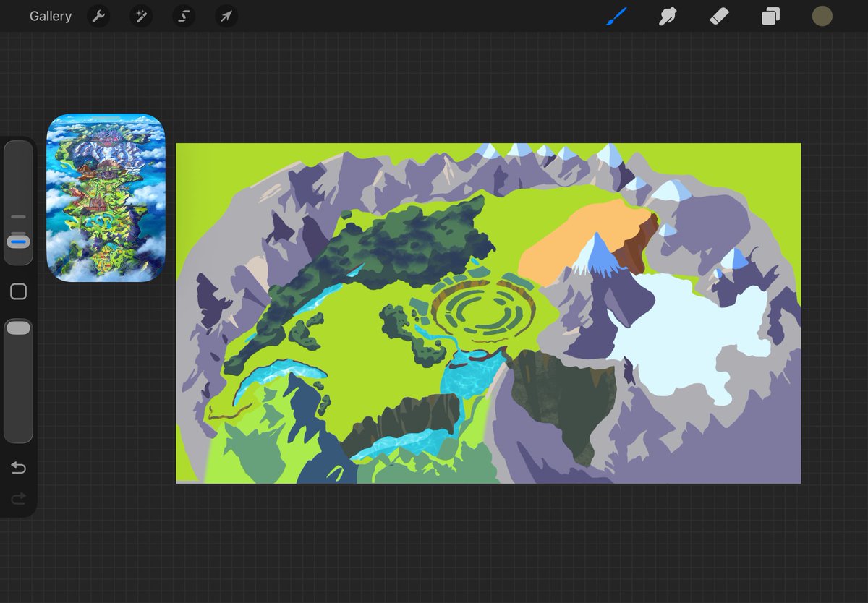The height and width of the screenshot is (603, 868).
Task: Tap the square Modify eyedropper button
Action: [x=18, y=291]
